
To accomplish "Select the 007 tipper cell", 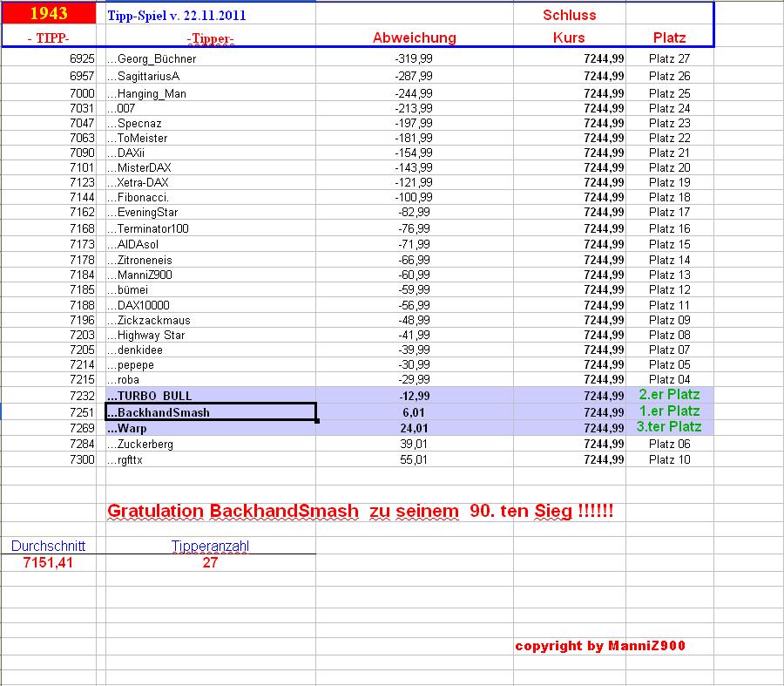I will (x=211, y=109).
